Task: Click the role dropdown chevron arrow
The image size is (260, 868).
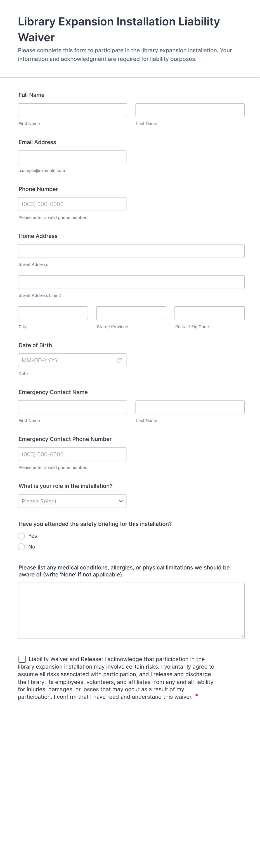Action: [x=121, y=501]
